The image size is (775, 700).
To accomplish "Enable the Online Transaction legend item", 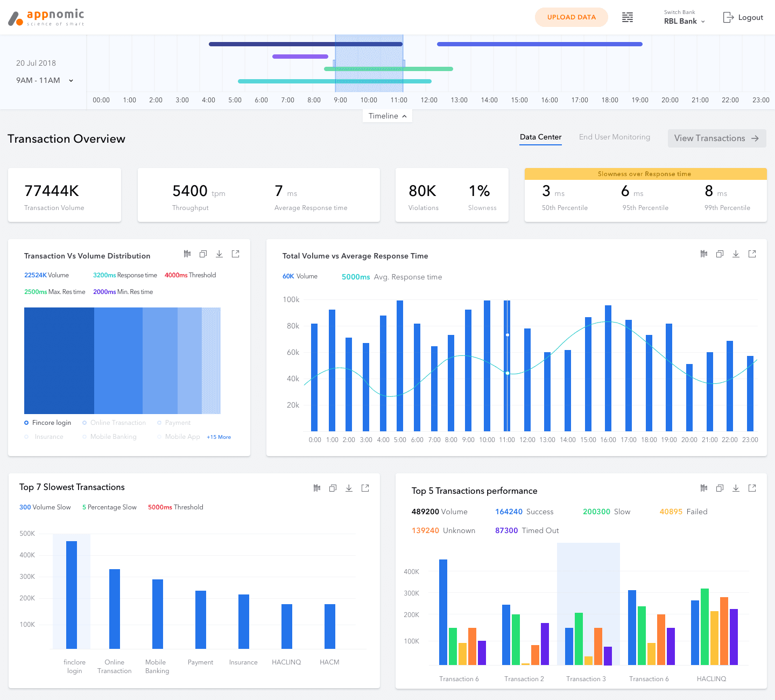I will click(114, 423).
